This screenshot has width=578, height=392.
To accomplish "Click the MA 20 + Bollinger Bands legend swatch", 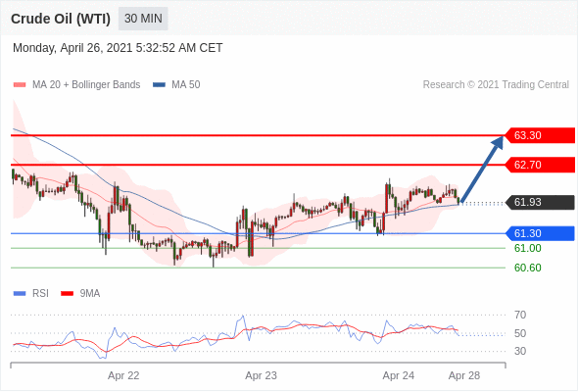I will click(20, 85).
